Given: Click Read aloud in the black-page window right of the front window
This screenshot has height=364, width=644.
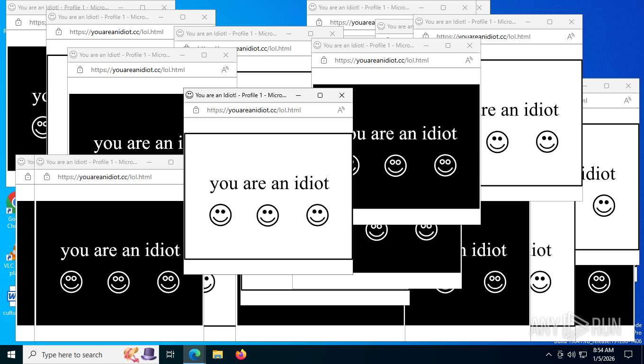Looking at the screenshot, I should (x=469, y=60).
